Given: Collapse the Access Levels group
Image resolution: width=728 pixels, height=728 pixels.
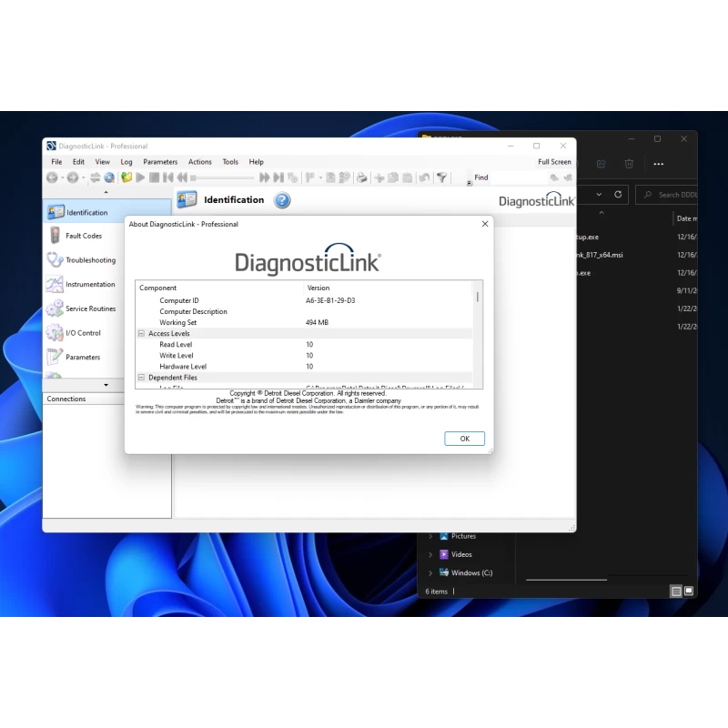Looking at the screenshot, I should point(141,333).
